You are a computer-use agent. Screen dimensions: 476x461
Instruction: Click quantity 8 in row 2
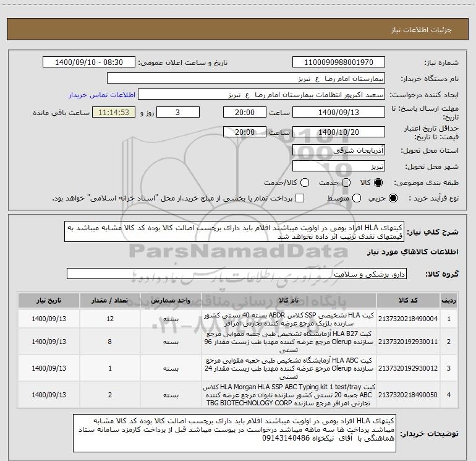tap(109, 342)
